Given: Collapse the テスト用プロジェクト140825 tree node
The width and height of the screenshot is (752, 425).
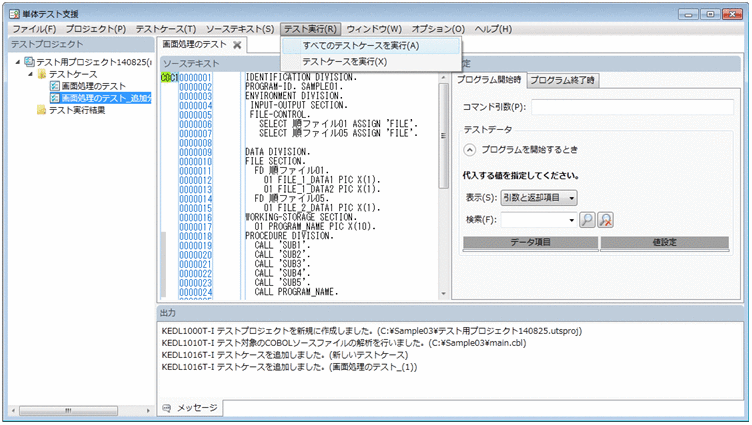Looking at the screenshot, I should pyautogui.click(x=18, y=62).
